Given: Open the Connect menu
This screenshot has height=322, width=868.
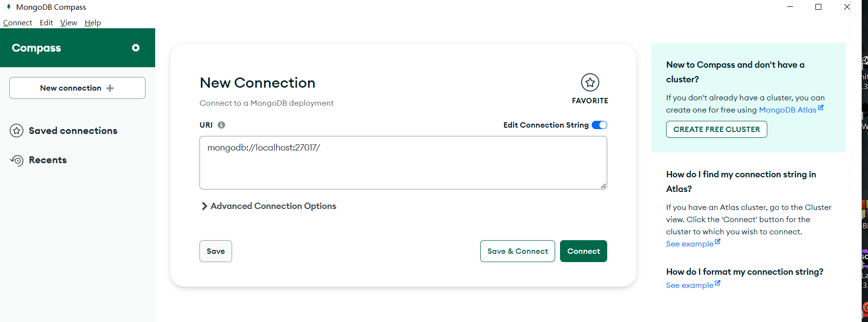Looking at the screenshot, I should point(18,22).
